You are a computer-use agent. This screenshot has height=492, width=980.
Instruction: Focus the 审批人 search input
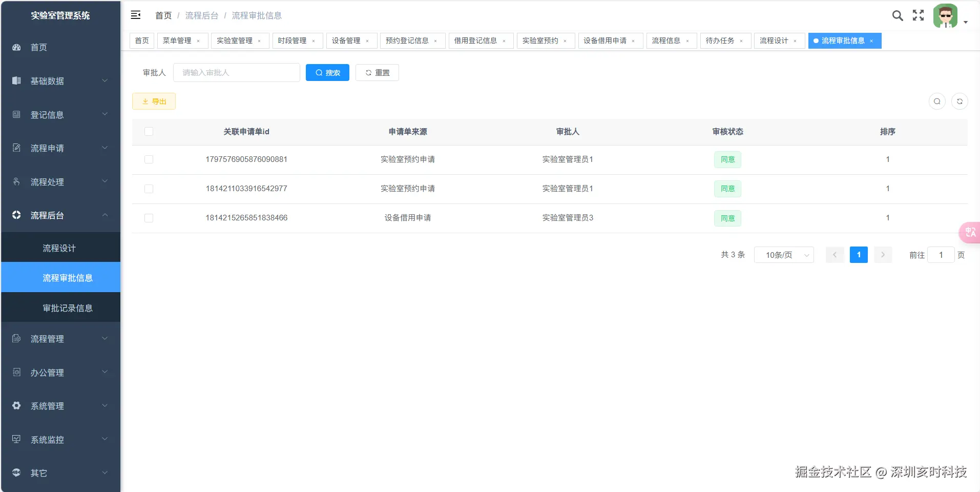237,73
